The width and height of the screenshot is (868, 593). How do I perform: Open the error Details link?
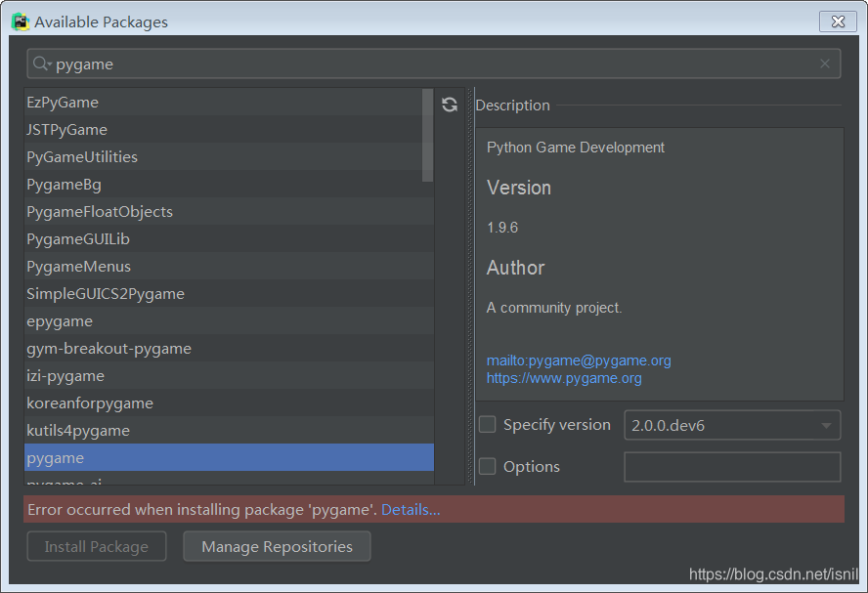tap(411, 509)
